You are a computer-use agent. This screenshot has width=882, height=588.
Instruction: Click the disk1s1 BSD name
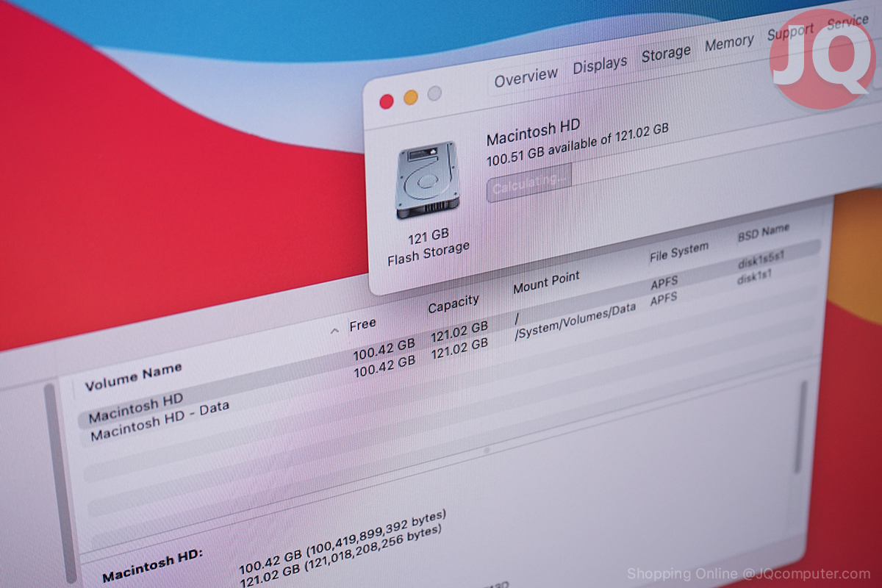[754, 276]
